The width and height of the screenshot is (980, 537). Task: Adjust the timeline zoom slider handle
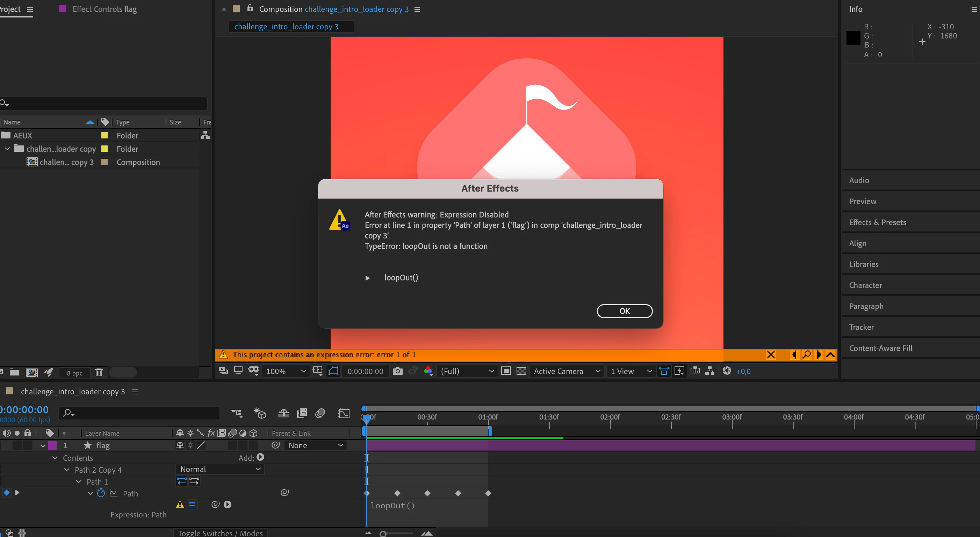[383, 534]
